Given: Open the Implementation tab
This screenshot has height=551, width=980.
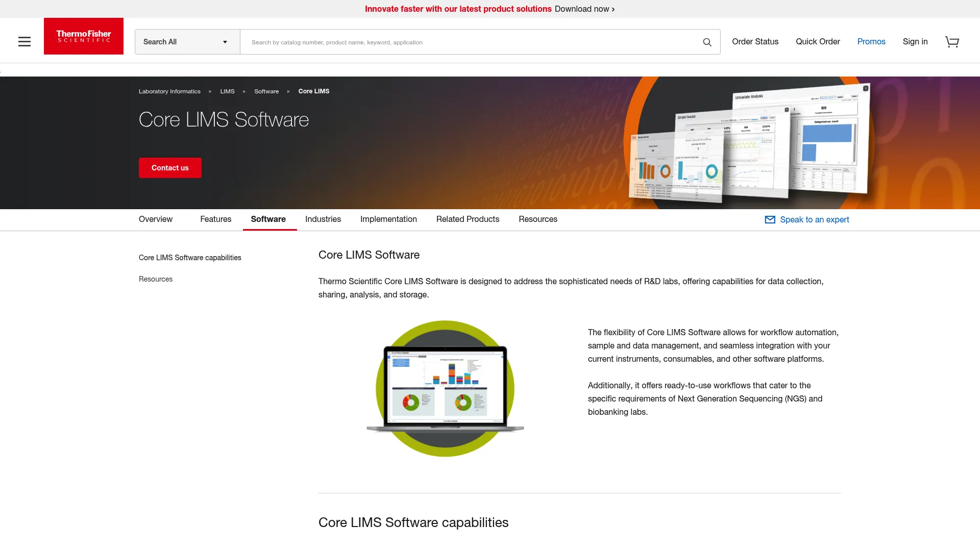Looking at the screenshot, I should [x=388, y=219].
